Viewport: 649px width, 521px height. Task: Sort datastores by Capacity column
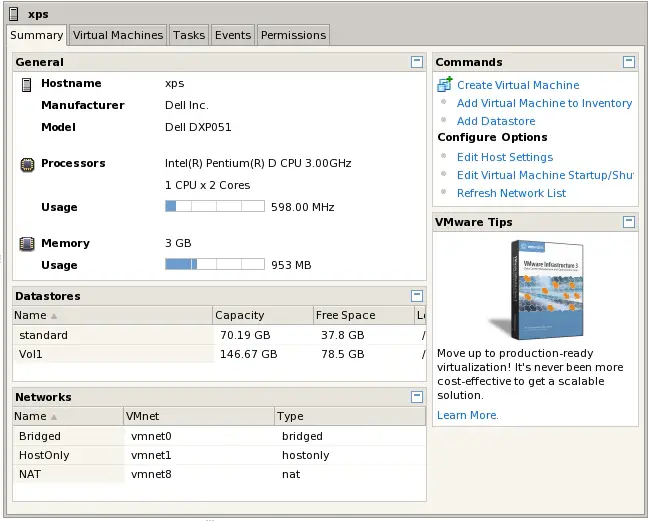(x=263, y=315)
